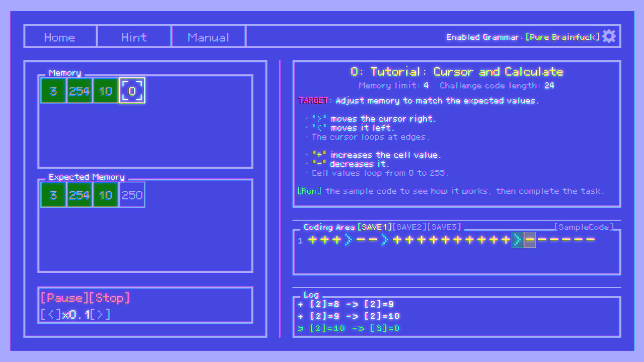Click the expected memory cell showing 250

point(132,194)
